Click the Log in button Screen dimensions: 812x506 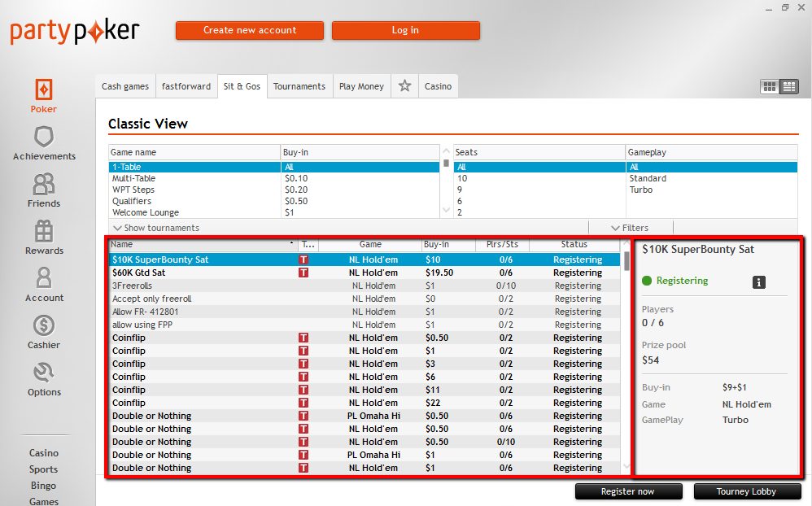[405, 30]
